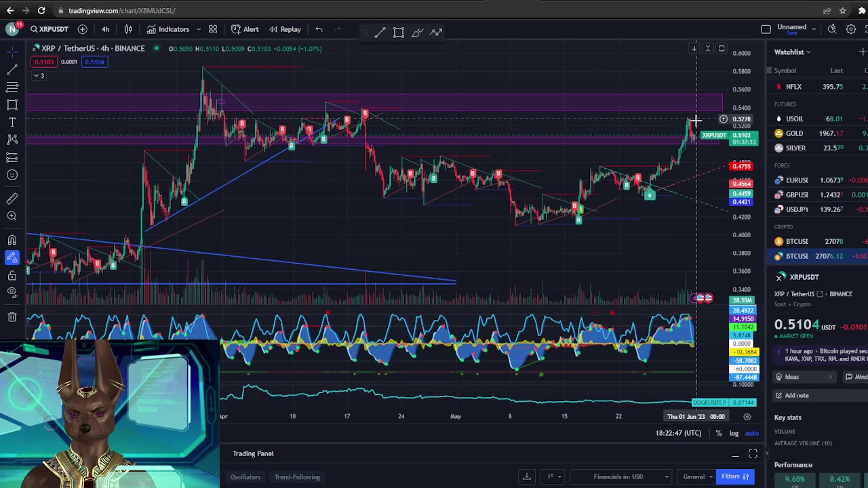Screen dimensions: 868x488
Task: Open the prediction and measurement tools
Action: pos(12,157)
